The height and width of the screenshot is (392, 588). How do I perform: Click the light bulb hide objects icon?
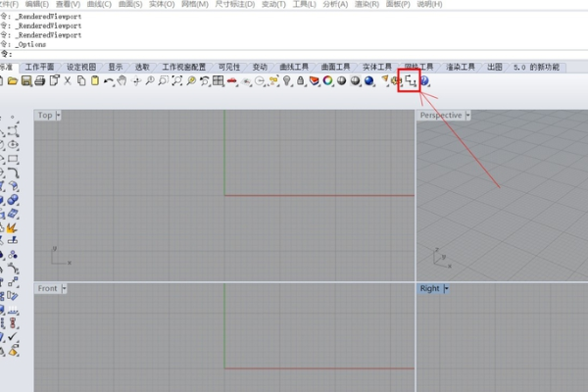(287, 81)
